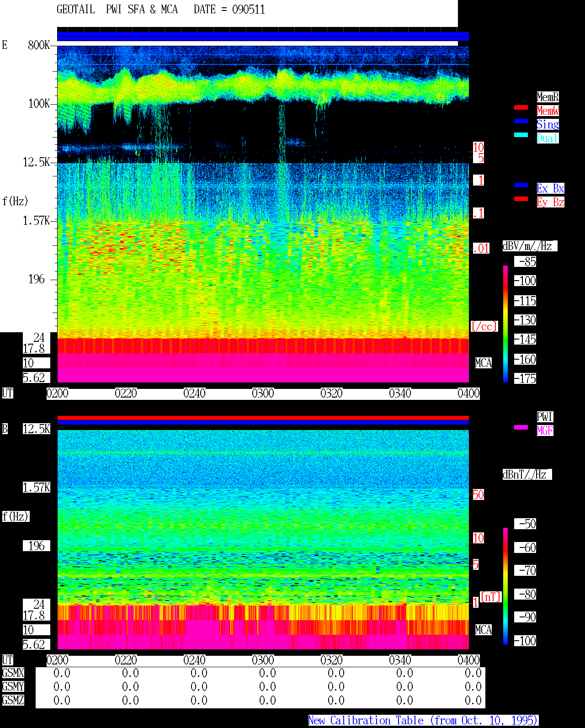Click the MemR legend label

548,97
